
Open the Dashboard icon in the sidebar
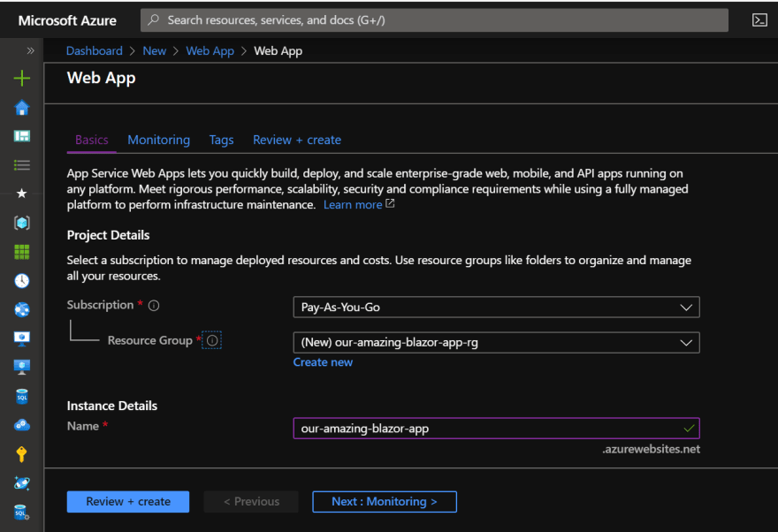point(22,136)
